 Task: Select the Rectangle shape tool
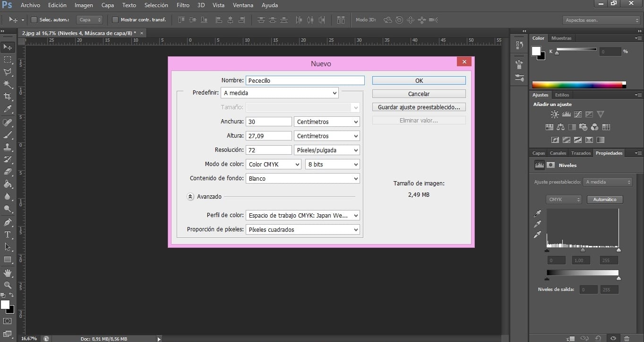pos(8,259)
